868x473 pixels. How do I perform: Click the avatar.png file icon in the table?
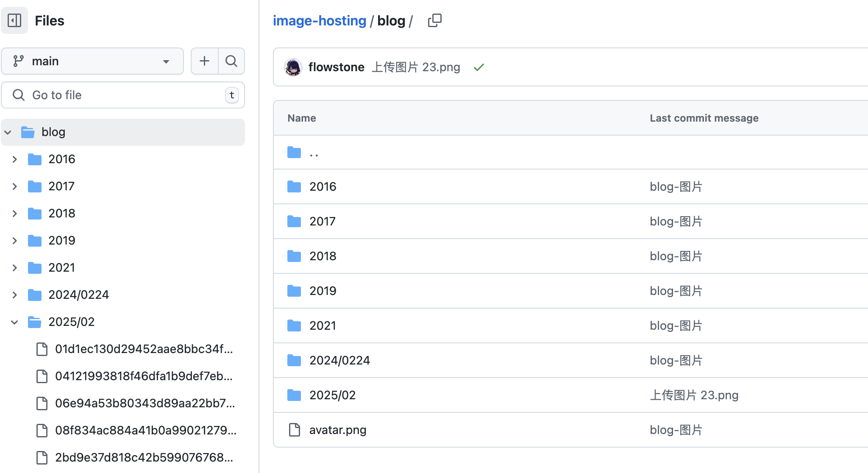(x=294, y=430)
